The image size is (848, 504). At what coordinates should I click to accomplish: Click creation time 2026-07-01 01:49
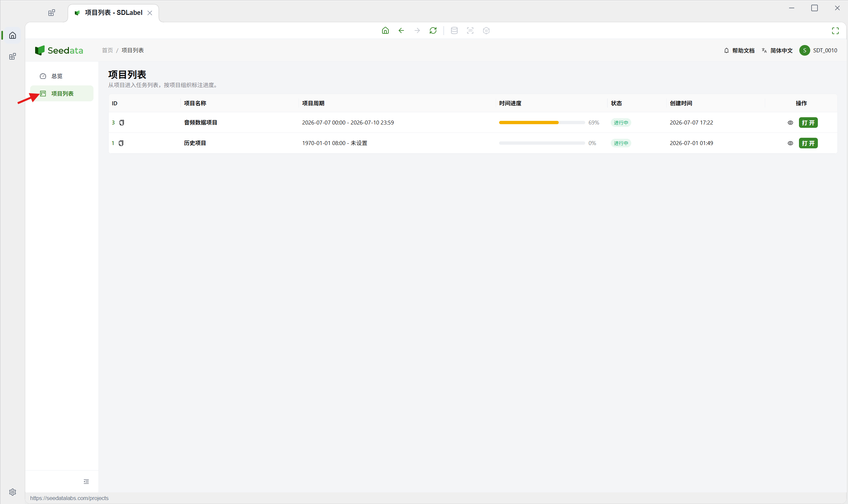click(691, 143)
